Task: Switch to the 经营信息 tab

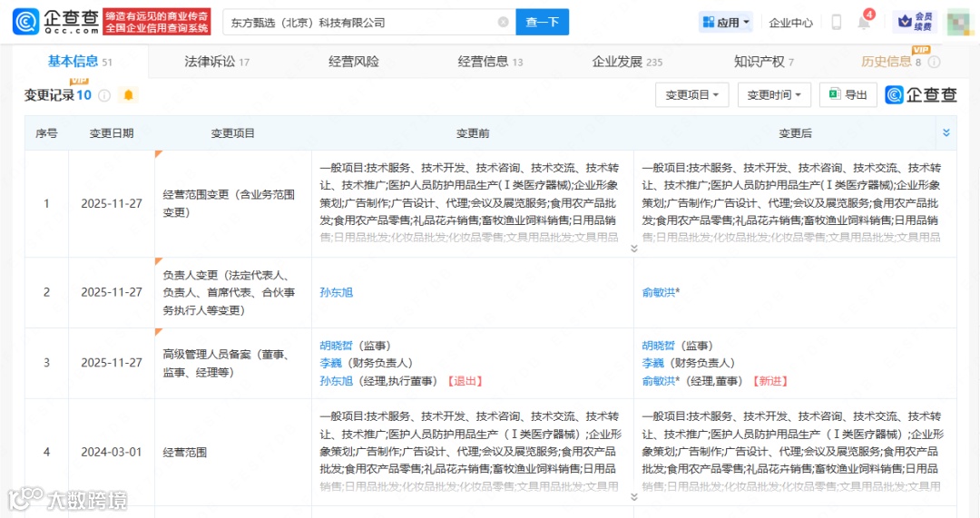Action: 490,62
